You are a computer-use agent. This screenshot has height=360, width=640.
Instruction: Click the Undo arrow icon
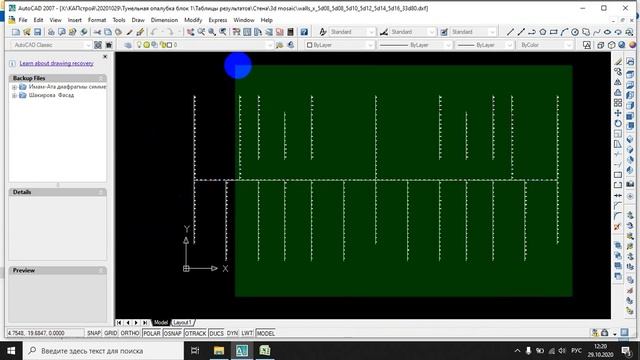pos(154,32)
